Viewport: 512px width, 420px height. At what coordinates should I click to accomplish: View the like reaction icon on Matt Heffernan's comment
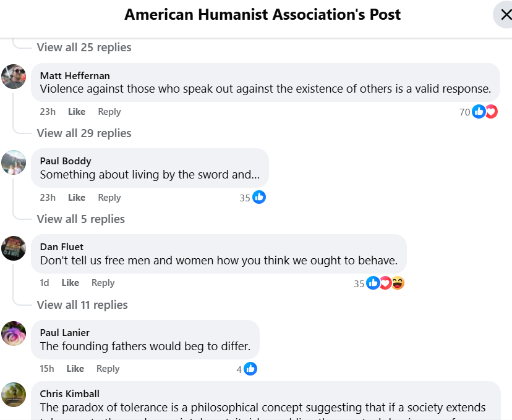(x=479, y=112)
